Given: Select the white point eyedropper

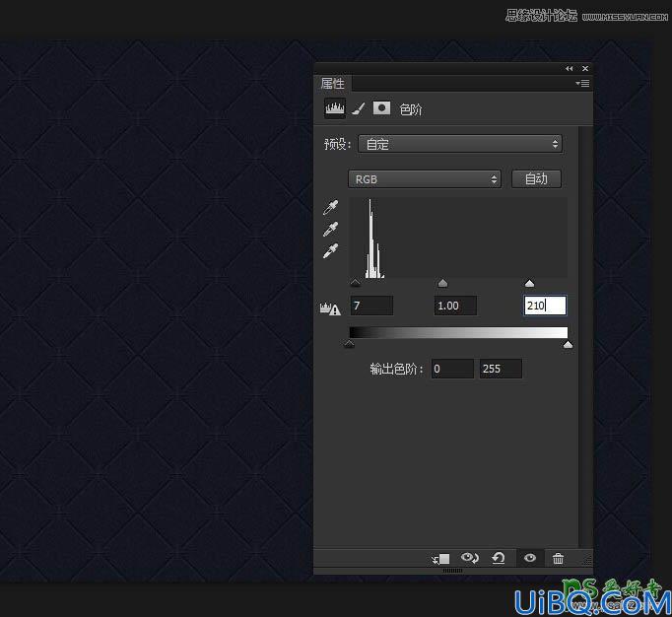Looking at the screenshot, I should coord(330,250).
